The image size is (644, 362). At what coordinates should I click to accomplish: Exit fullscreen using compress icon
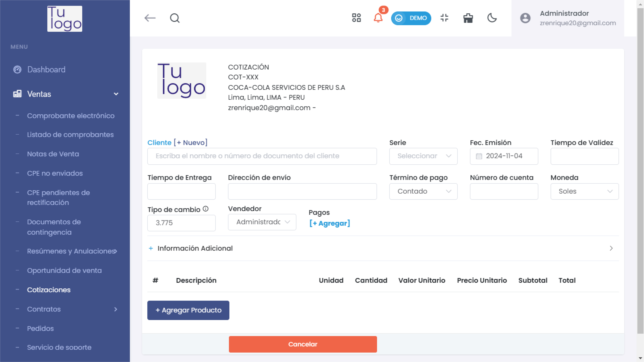click(444, 18)
